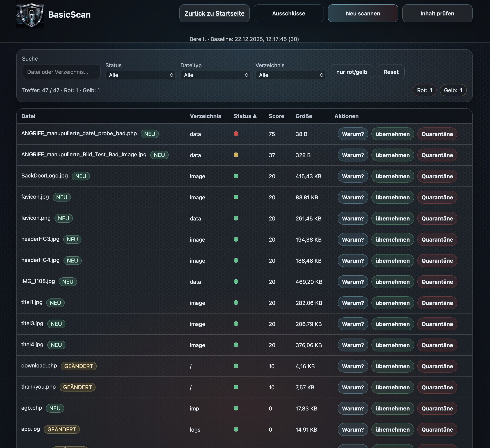Follow the 'Zurück zu Startseite' link
The width and height of the screenshot is (490, 448).
(214, 14)
